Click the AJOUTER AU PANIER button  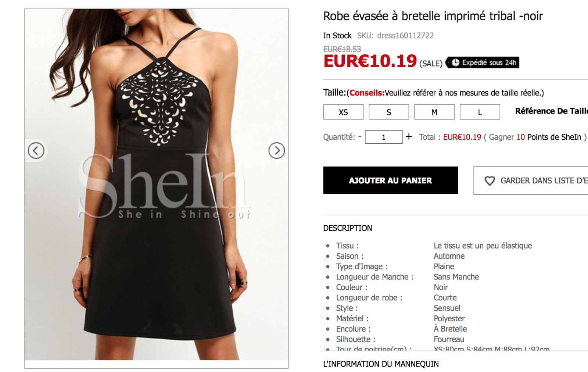pos(391,180)
